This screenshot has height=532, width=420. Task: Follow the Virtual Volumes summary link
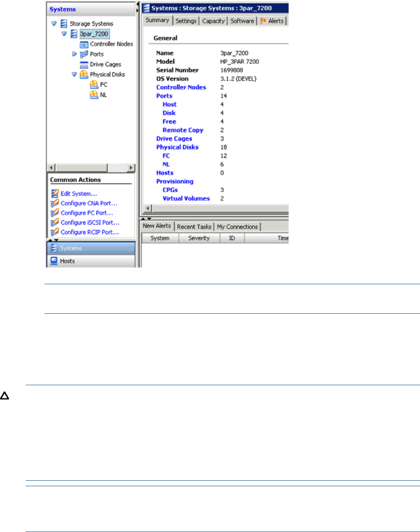186,199
